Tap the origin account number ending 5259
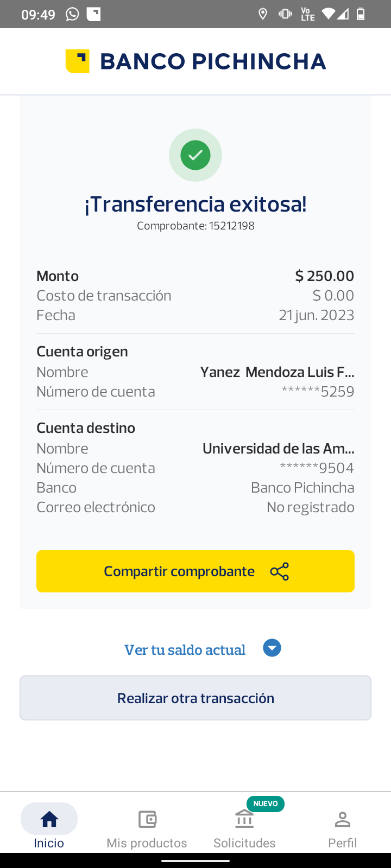The image size is (391, 868). [x=318, y=392]
